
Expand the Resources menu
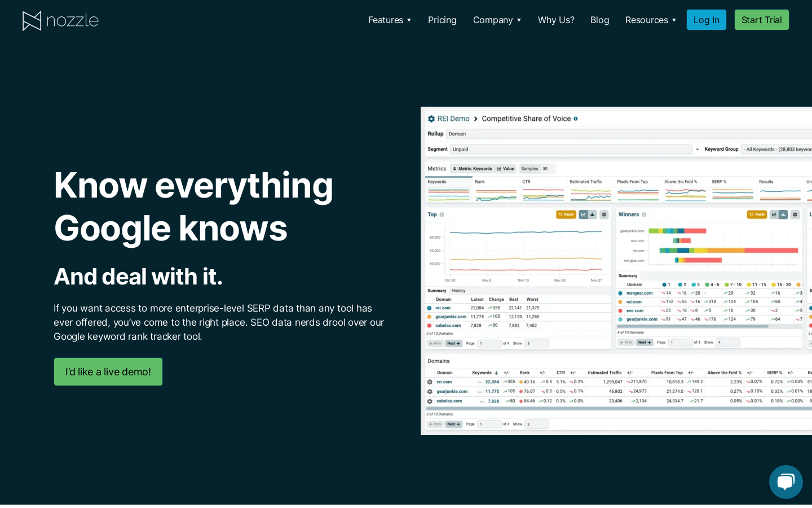click(651, 20)
